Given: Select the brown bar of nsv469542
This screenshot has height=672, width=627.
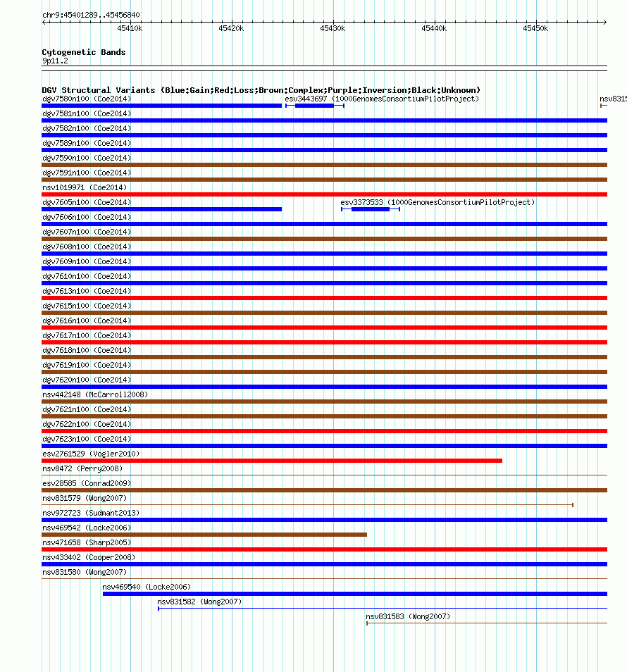Looking at the screenshot, I should point(204,535).
